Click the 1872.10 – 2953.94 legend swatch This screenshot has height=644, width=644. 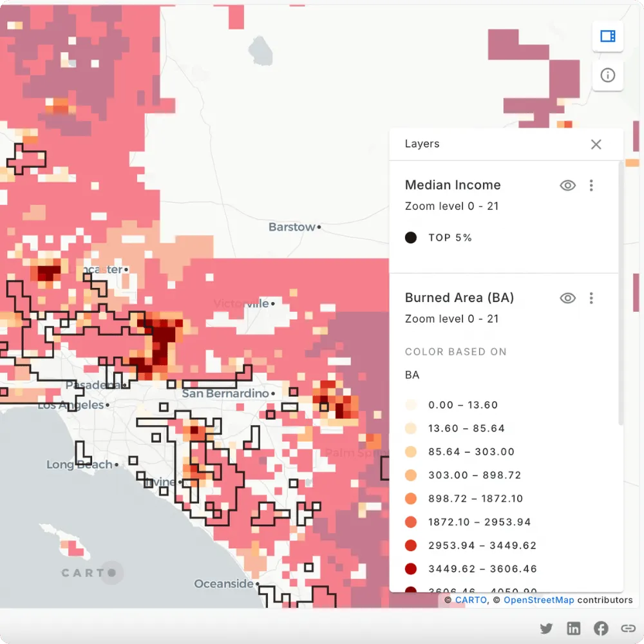pos(411,522)
